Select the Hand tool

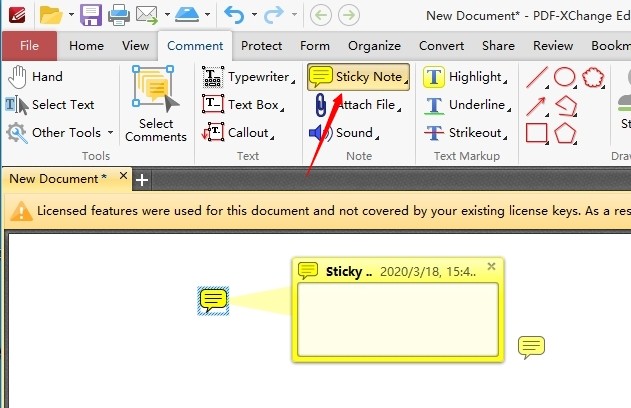click(x=35, y=76)
